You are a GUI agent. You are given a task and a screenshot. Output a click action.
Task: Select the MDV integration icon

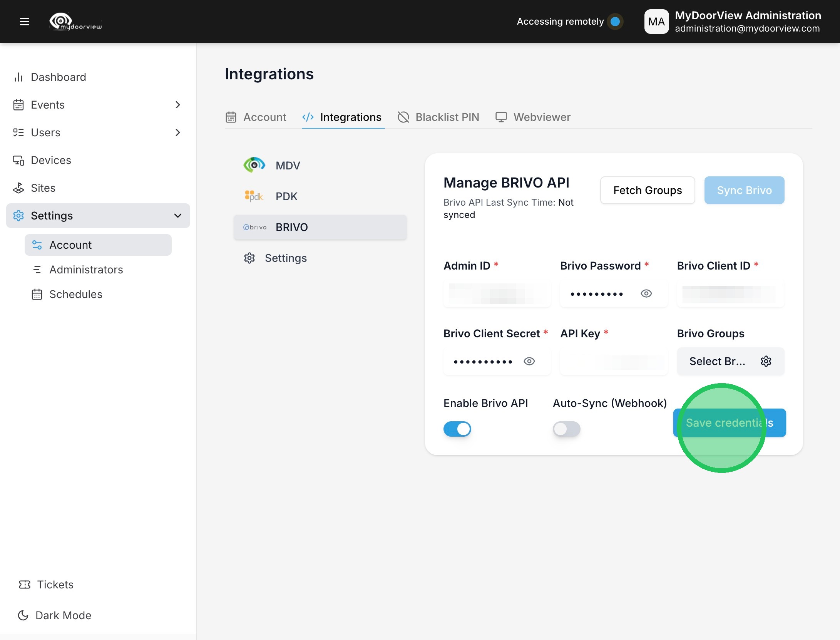point(254,165)
